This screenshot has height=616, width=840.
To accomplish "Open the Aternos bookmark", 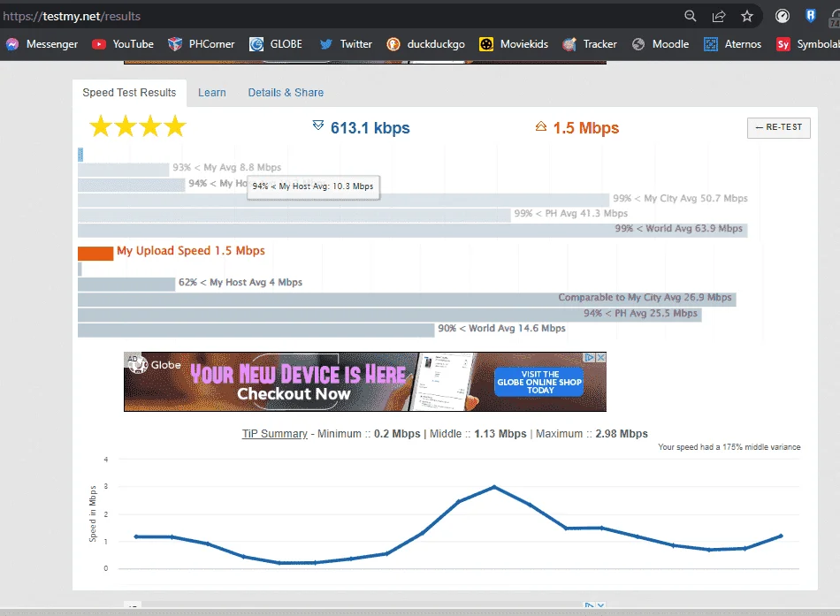I will coord(732,44).
